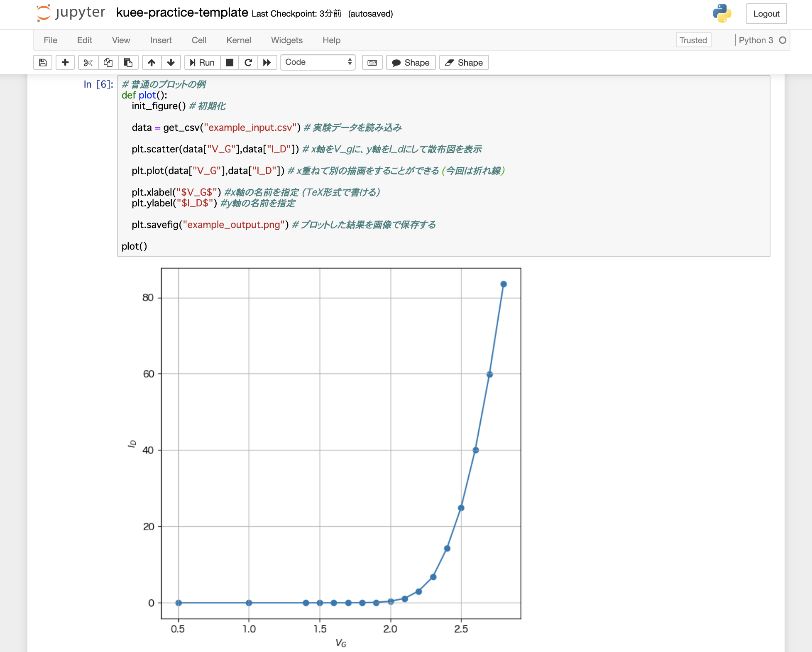Open the Widgets menu
This screenshot has width=812, height=652.
tap(286, 40)
